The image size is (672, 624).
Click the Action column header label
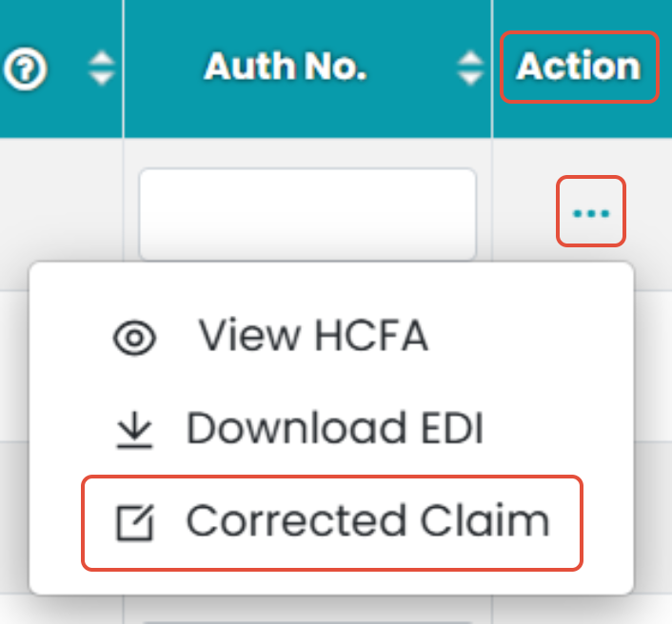tap(579, 68)
